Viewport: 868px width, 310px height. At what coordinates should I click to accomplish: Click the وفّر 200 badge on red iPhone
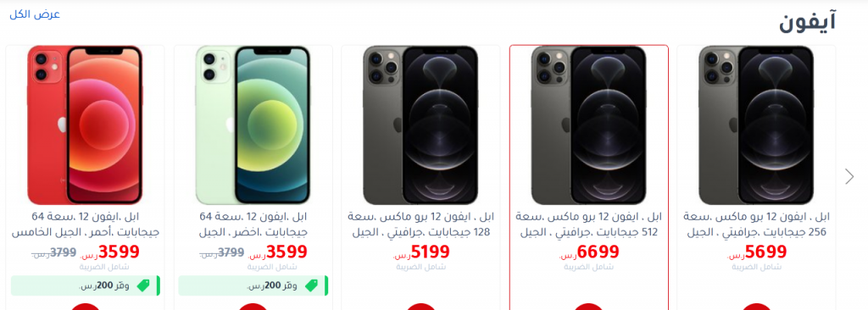click(x=86, y=285)
